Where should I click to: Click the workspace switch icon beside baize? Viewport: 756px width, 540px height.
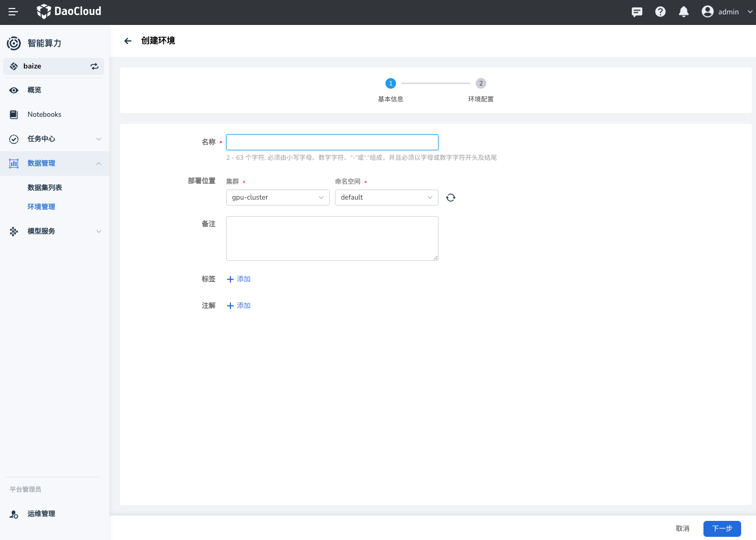[x=94, y=66]
